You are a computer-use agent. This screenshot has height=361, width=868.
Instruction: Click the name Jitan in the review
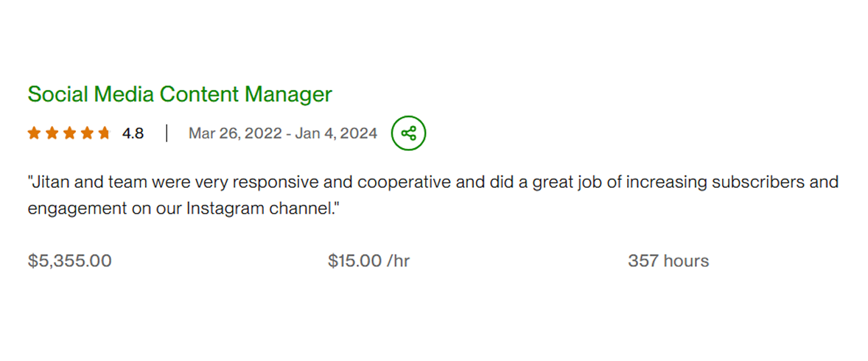pyautogui.click(x=49, y=182)
